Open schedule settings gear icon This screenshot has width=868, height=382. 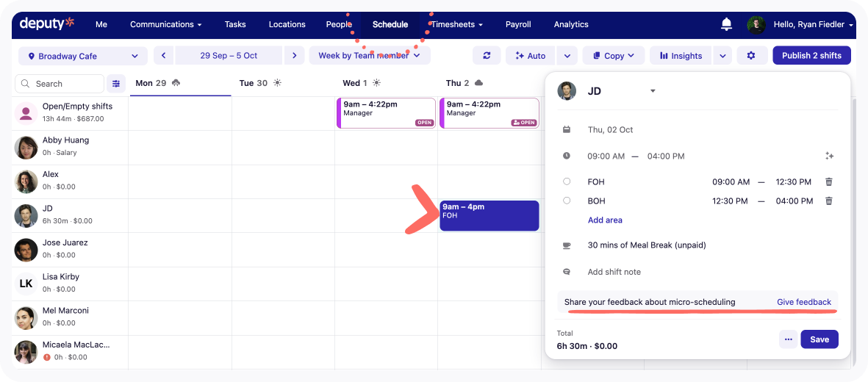(750, 56)
